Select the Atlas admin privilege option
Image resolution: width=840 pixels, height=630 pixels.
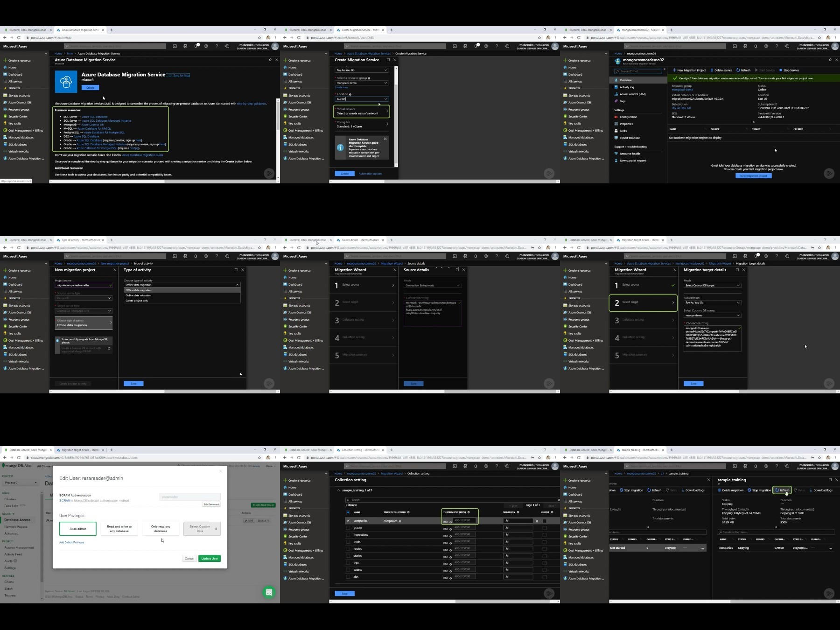78,529
